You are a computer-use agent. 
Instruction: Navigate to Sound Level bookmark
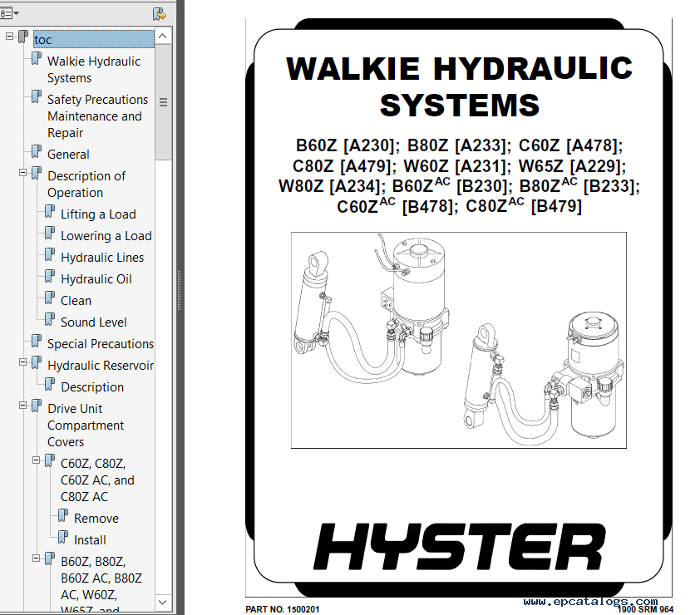coord(94,322)
